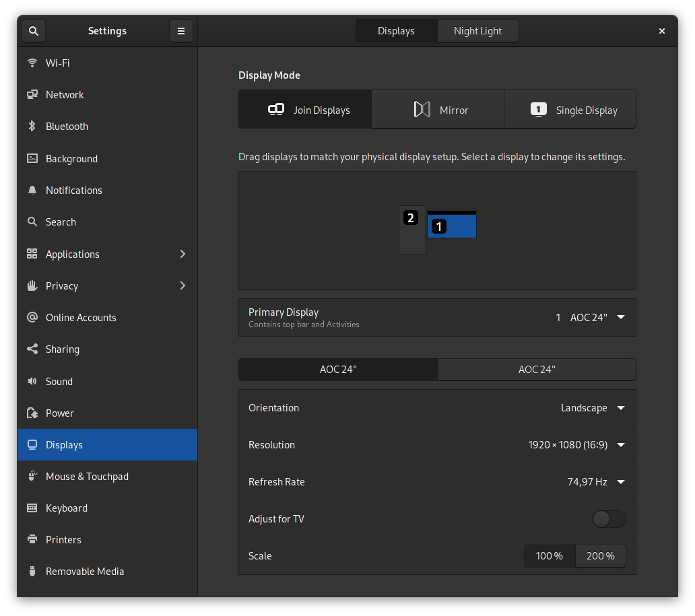
Task: Set scale to 200 %
Action: point(601,555)
